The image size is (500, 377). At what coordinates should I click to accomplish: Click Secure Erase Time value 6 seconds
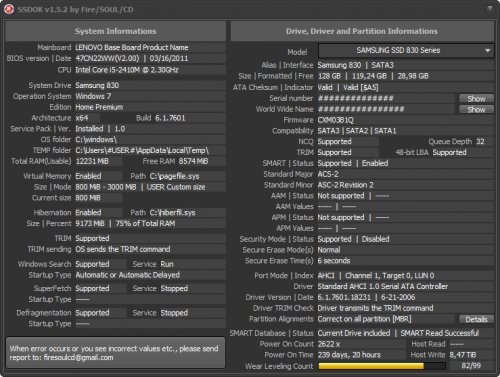tap(334, 261)
